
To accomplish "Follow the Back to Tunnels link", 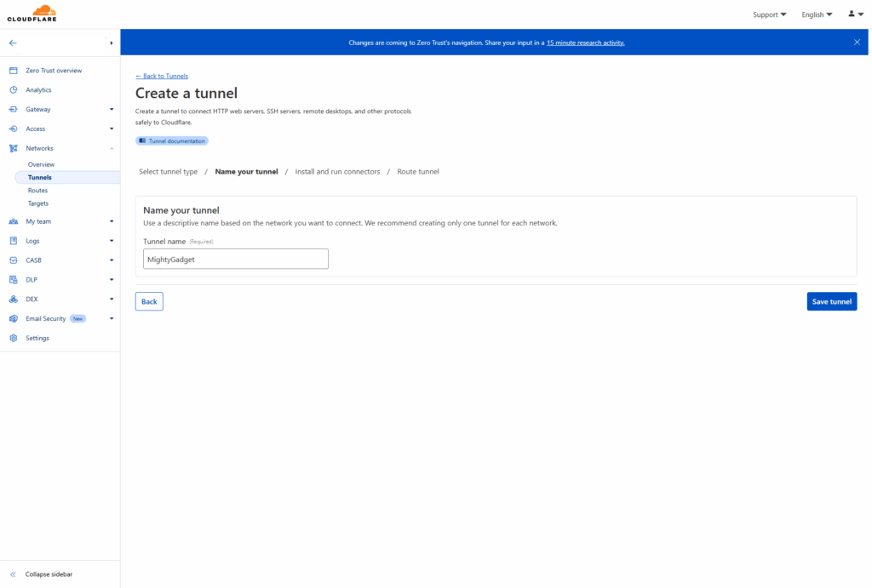I will [x=162, y=77].
